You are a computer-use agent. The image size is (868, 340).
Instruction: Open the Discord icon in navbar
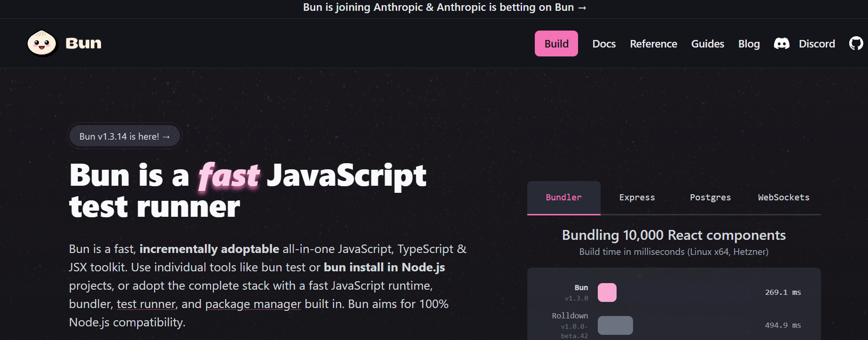click(x=782, y=44)
